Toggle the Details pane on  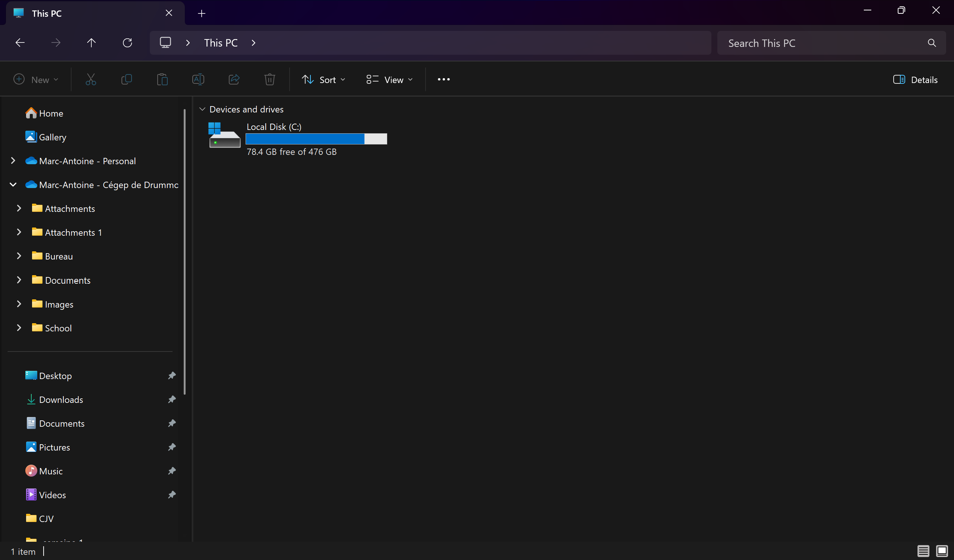tap(915, 79)
